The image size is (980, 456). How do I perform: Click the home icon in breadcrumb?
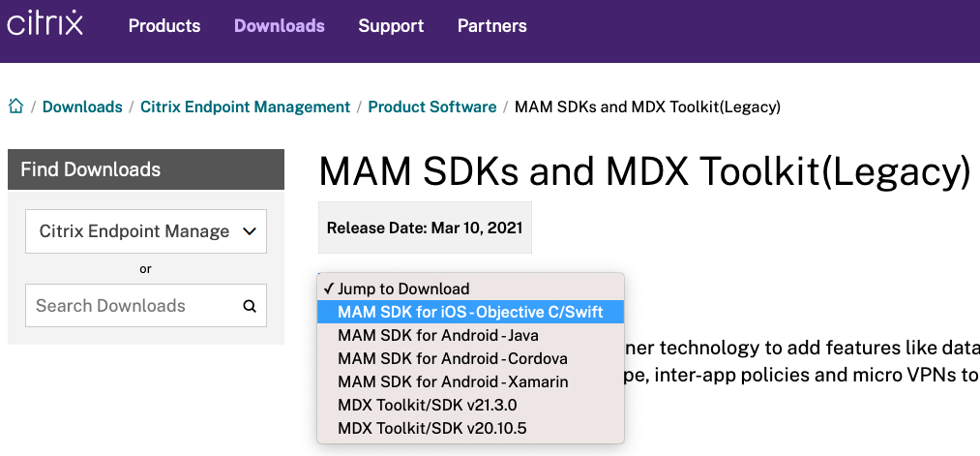point(16,106)
